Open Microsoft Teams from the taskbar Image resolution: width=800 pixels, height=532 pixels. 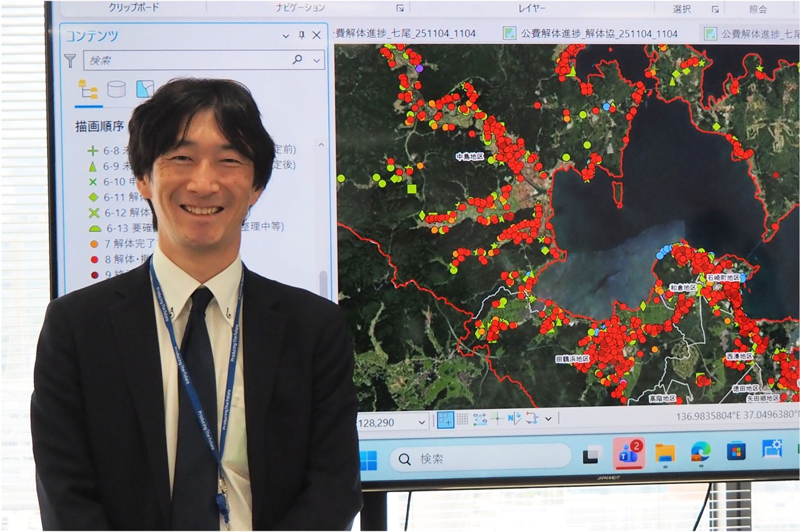click(x=628, y=454)
